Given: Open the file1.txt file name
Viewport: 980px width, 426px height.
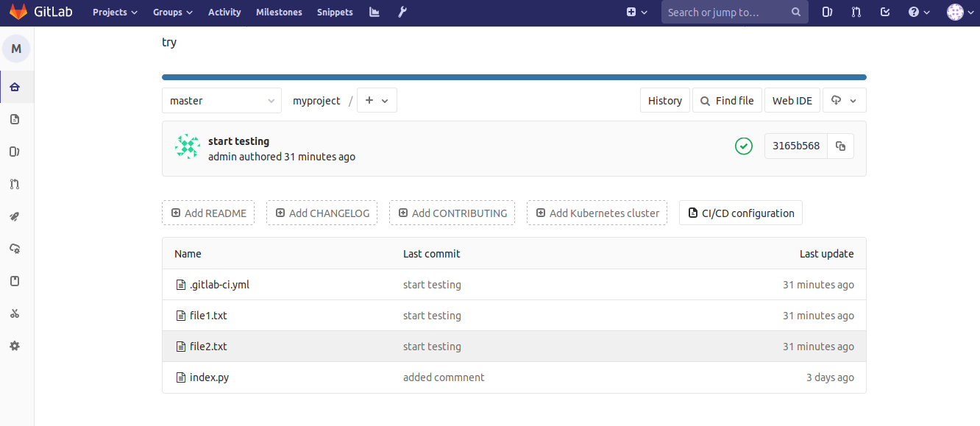Looking at the screenshot, I should 208,316.
